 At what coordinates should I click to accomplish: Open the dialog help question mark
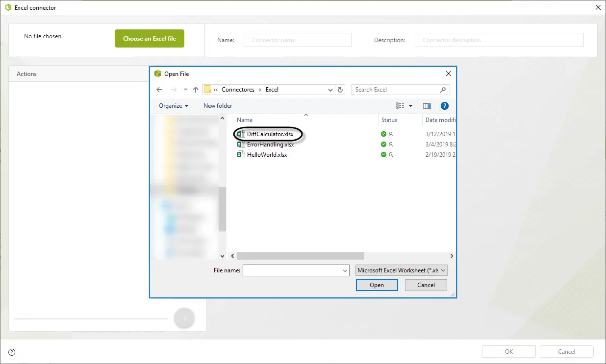pyautogui.click(x=445, y=106)
